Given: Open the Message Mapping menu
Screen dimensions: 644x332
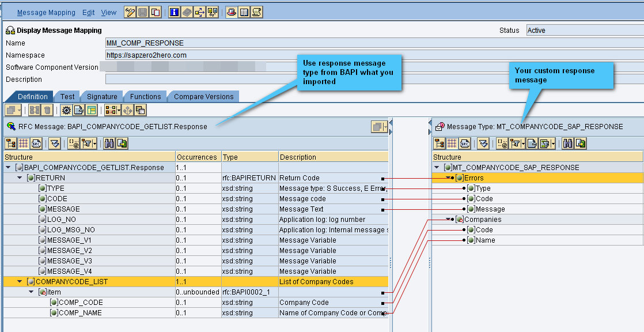Looking at the screenshot, I should (46, 13).
